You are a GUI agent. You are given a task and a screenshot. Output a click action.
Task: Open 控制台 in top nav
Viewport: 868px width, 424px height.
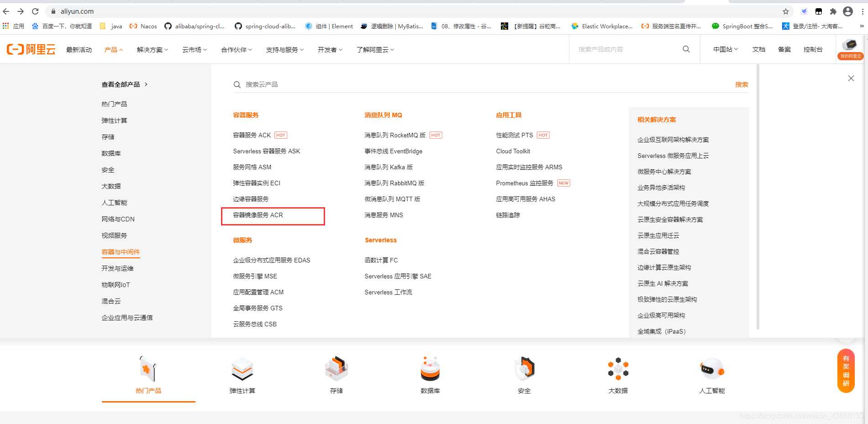click(x=813, y=49)
